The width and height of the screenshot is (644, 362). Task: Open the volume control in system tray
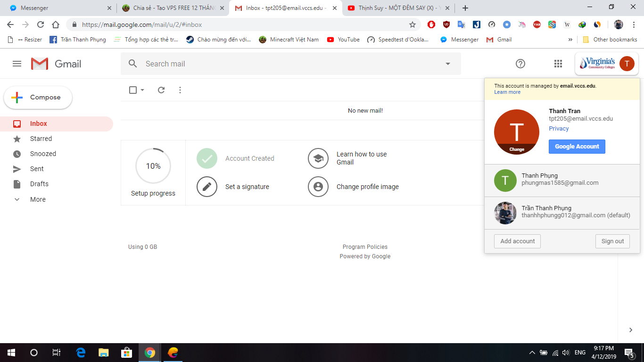[x=566, y=353]
